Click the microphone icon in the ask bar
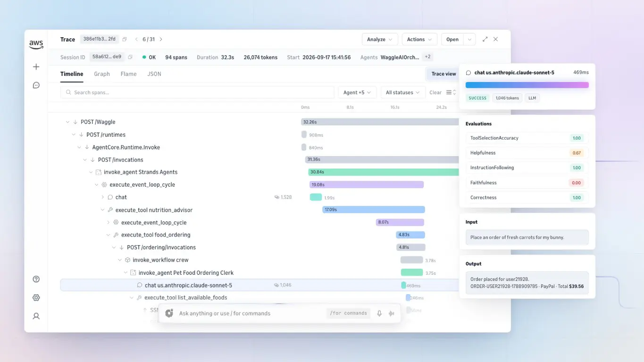The width and height of the screenshot is (644, 362). [379, 313]
